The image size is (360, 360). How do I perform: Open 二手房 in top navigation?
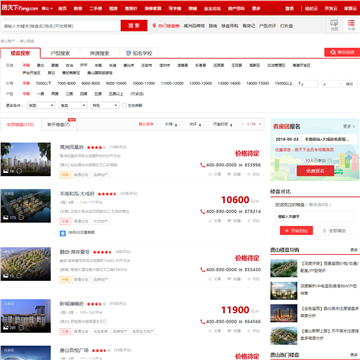(96, 8)
